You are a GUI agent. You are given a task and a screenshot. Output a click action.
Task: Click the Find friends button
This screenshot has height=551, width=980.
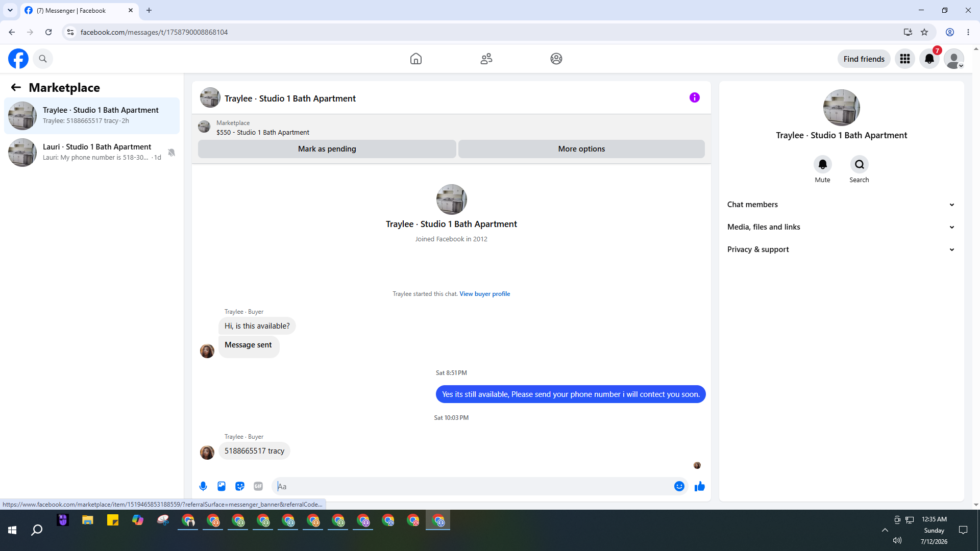click(864, 59)
